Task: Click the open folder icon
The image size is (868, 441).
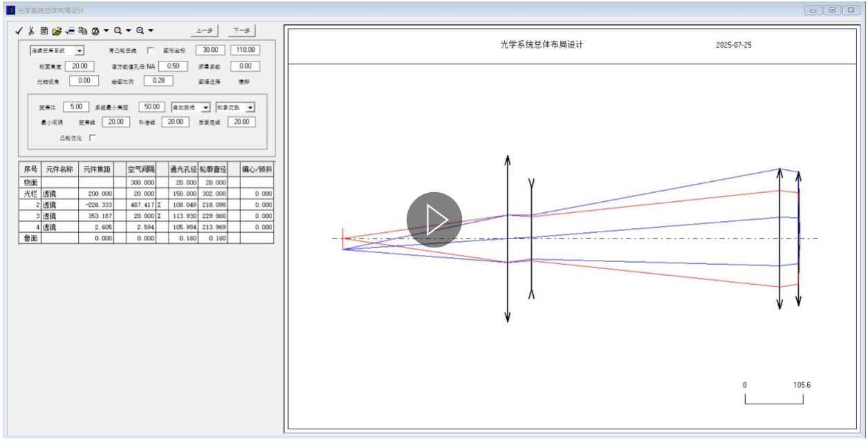Action: pos(57,30)
